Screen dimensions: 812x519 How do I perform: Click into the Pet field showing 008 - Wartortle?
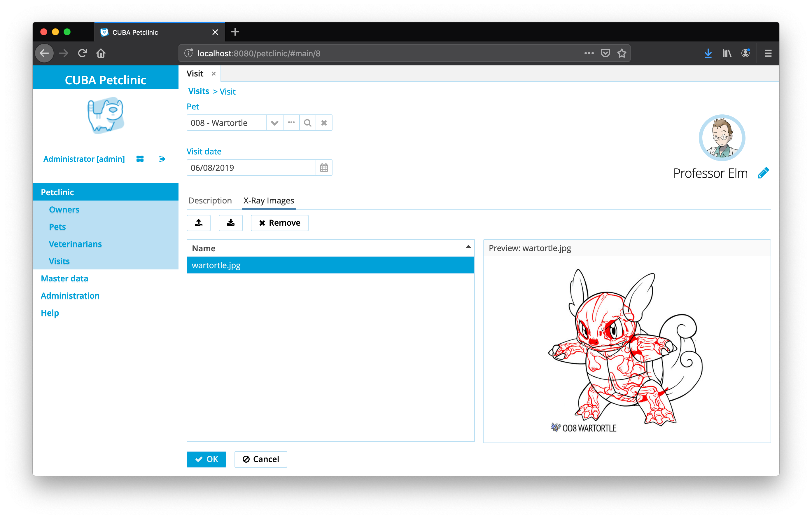tap(226, 123)
